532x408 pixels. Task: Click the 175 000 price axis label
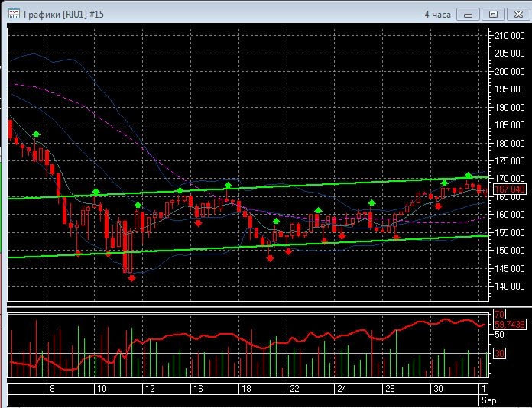tap(509, 161)
